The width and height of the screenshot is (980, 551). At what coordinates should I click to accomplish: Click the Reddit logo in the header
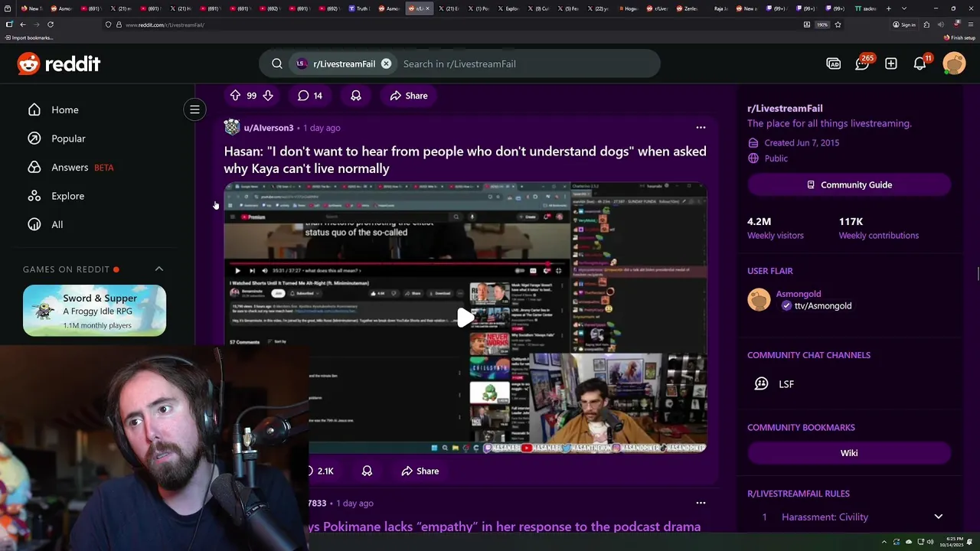click(59, 64)
